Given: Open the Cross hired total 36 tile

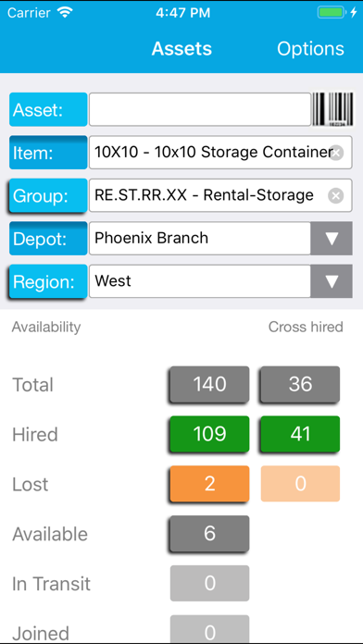Looking at the screenshot, I should (x=301, y=384).
